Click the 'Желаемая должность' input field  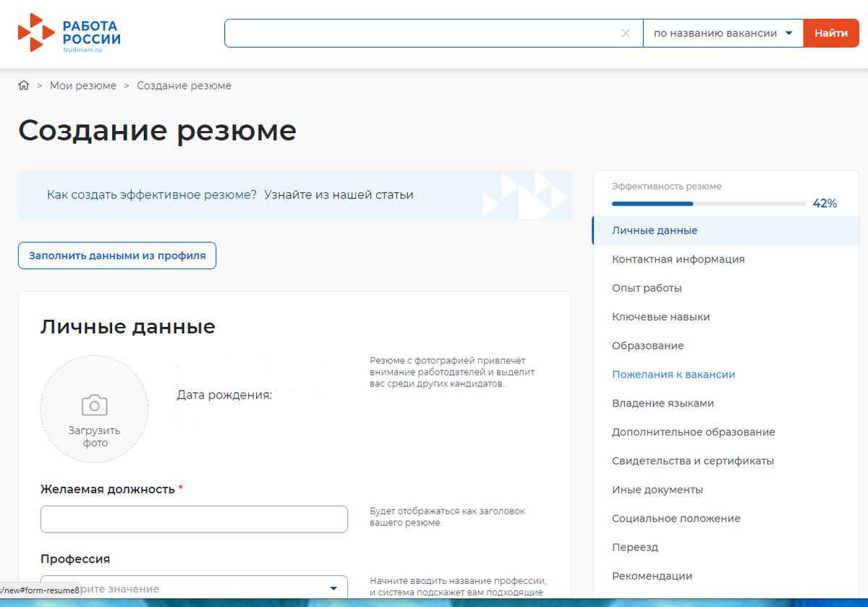194,519
